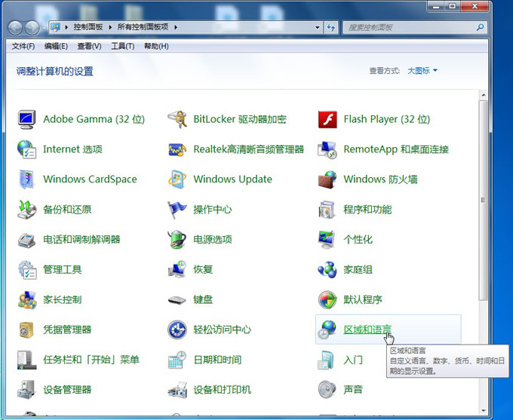This screenshot has height=420, width=513.
Task: Click the 电源选项 battery icon
Action: click(177, 240)
